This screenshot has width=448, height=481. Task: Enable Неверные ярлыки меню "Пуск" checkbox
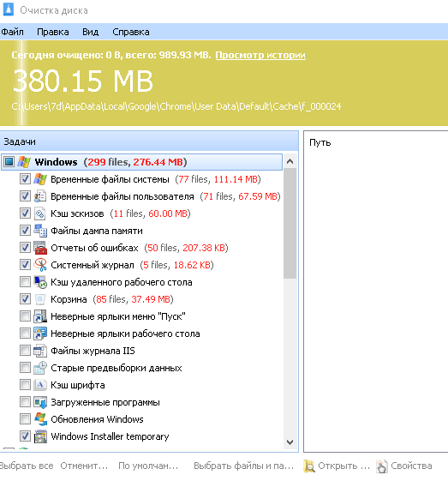coord(25,316)
